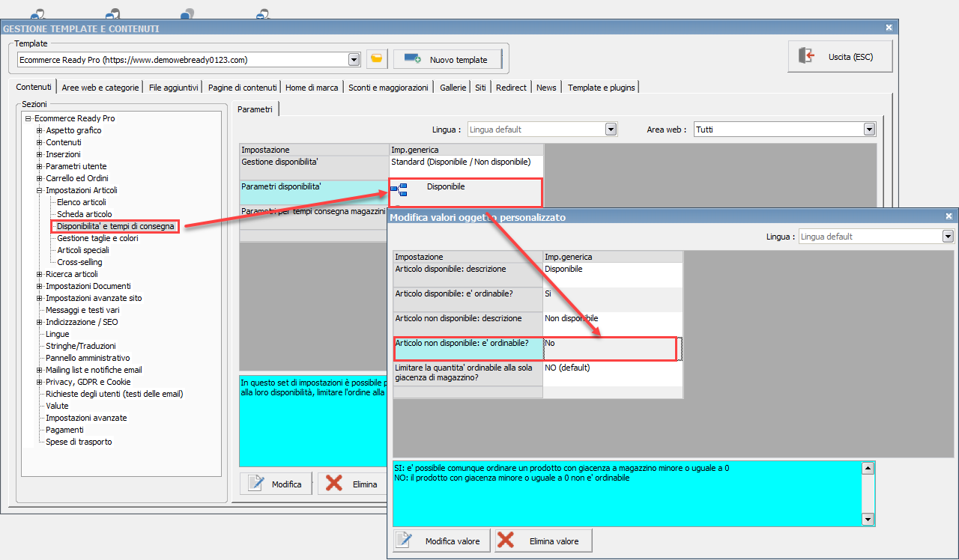Click the Uscita (ESC) exit button

[840, 56]
